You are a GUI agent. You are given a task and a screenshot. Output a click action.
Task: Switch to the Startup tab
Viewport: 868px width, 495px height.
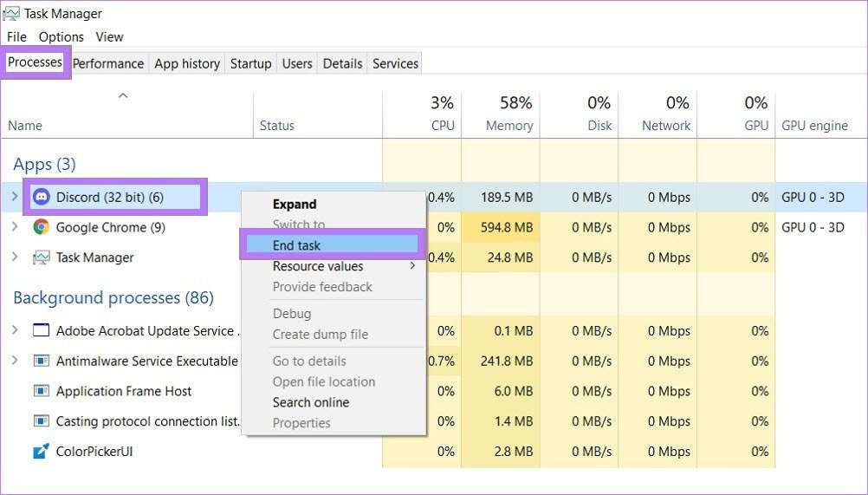tap(250, 63)
